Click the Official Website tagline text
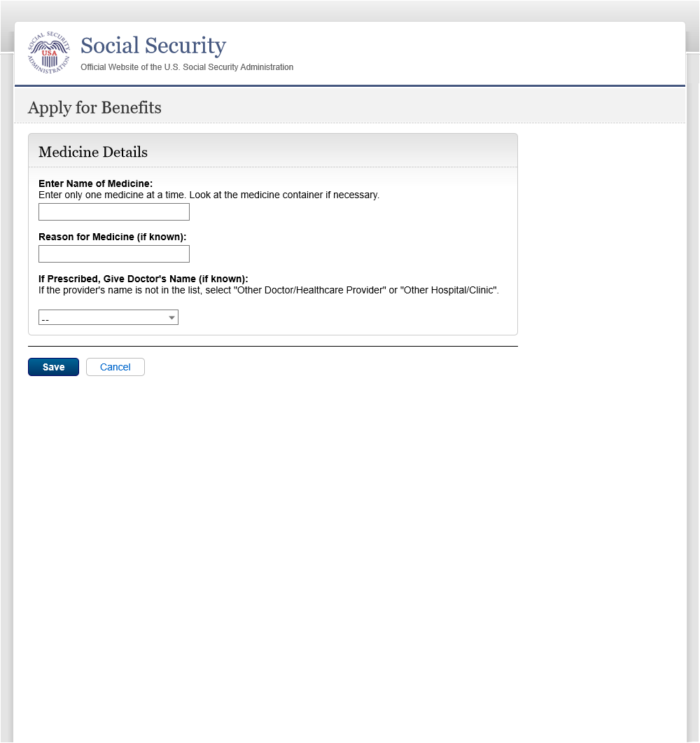Screen dimensions: 700x743 [187, 67]
